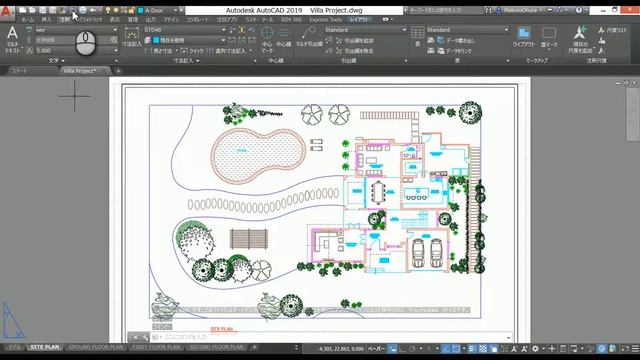
Task: Click the Save As icon in quick access toolbar
Action: [x=53, y=10]
